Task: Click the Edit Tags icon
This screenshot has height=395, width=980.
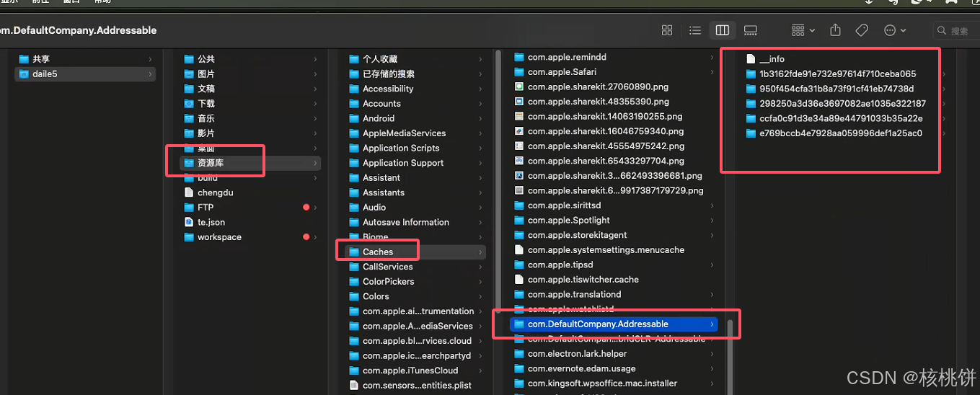Action: point(861,30)
